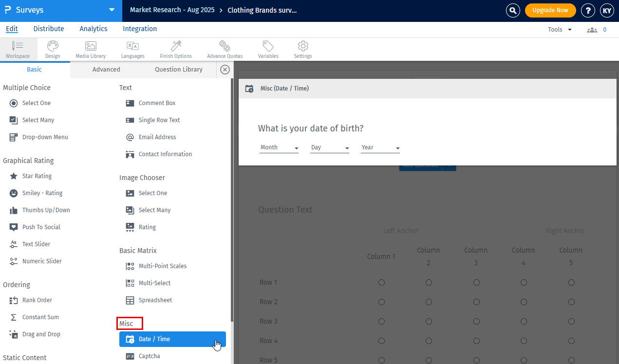Choose the Numeric Slider question type
Viewport: 619px width, 364px height.
42,261
